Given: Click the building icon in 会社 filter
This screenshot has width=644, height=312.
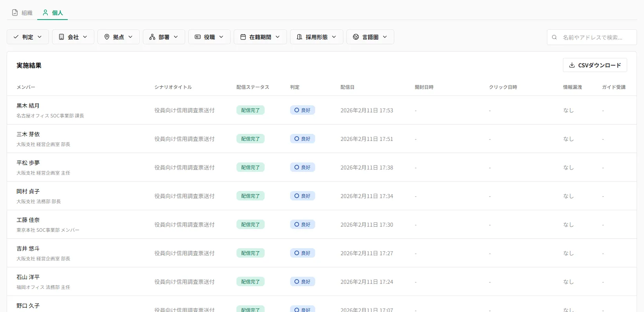Looking at the screenshot, I should click(61, 37).
